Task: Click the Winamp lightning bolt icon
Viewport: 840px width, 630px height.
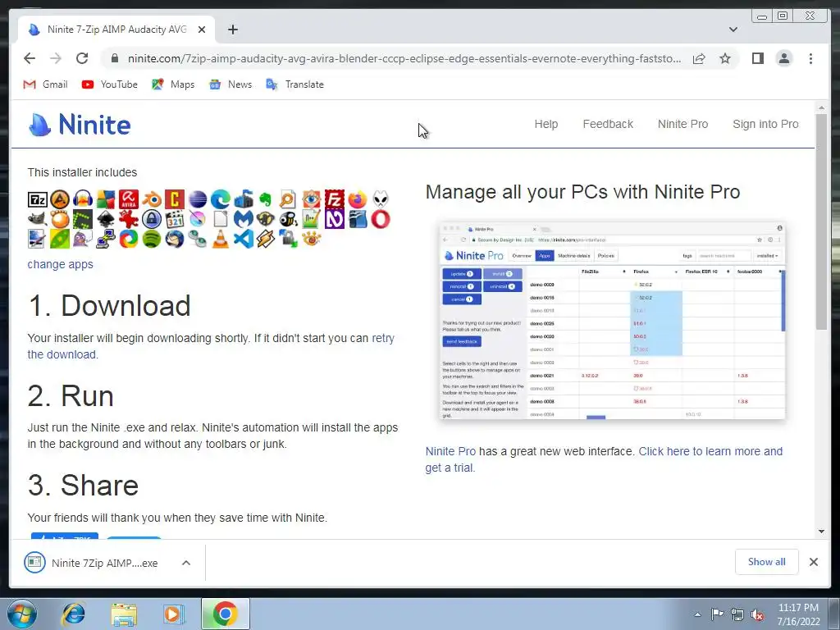Action: click(x=266, y=239)
